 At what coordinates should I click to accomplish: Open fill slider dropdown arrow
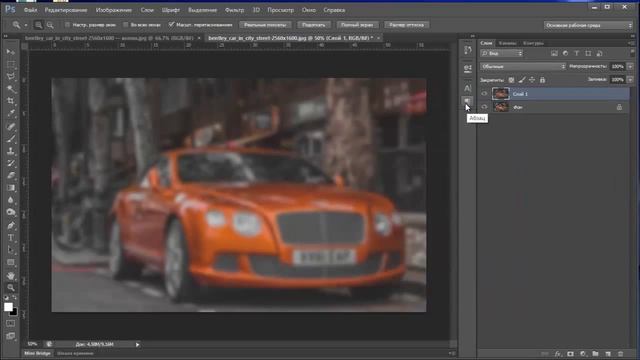tap(630, 80)
